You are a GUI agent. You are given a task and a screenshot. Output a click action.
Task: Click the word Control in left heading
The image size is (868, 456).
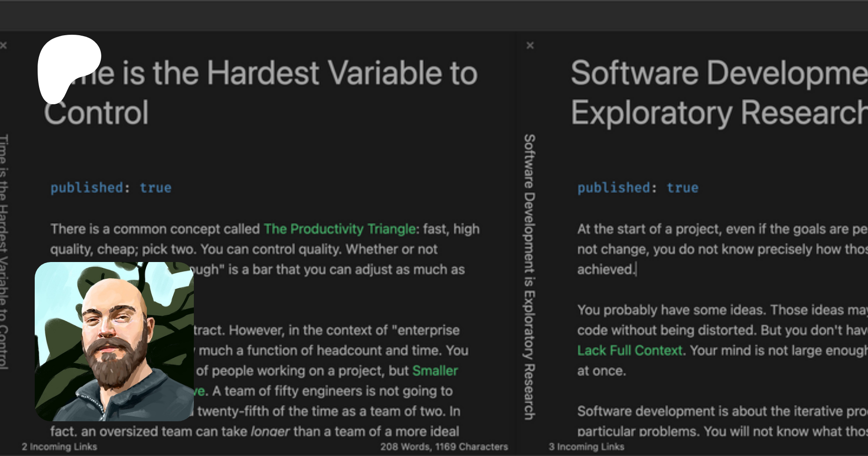(x=96, y=113)
